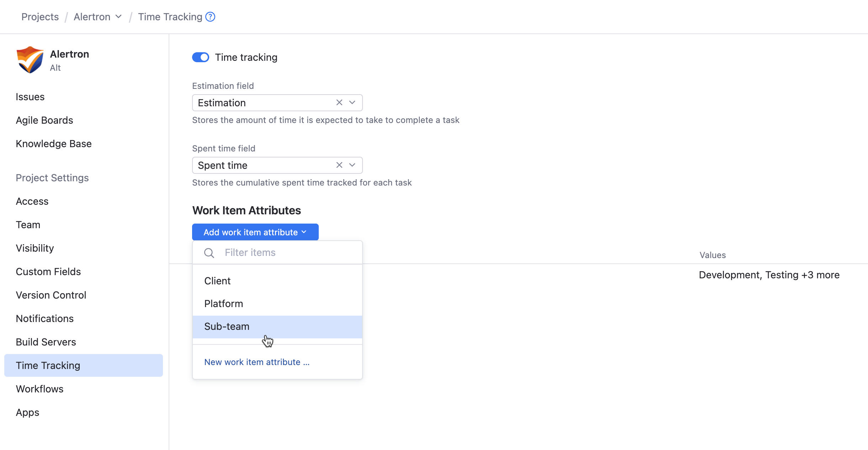Image resolution: width=868 pixels, height=450 pixels.
Task: Click the Alertron project logo
Action: [30, 60]
